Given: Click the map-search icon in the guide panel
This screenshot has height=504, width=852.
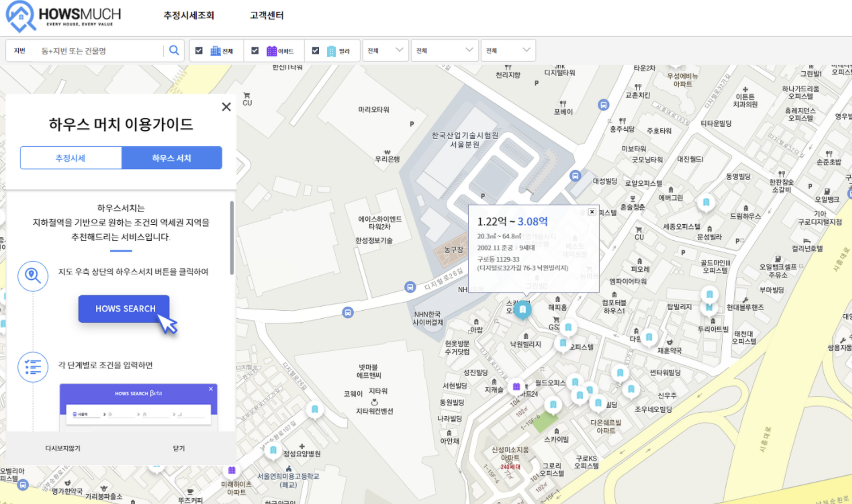Looking at the screenshot, I should pyautogui.click(x=33, y=276).
